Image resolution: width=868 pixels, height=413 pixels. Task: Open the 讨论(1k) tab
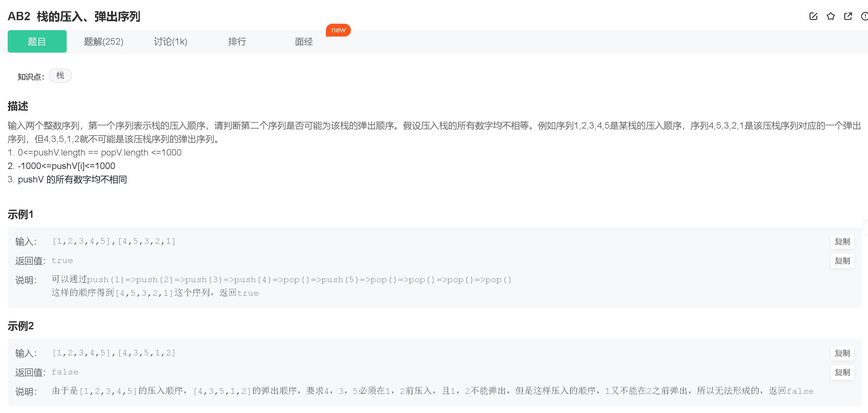pos(170,41)
